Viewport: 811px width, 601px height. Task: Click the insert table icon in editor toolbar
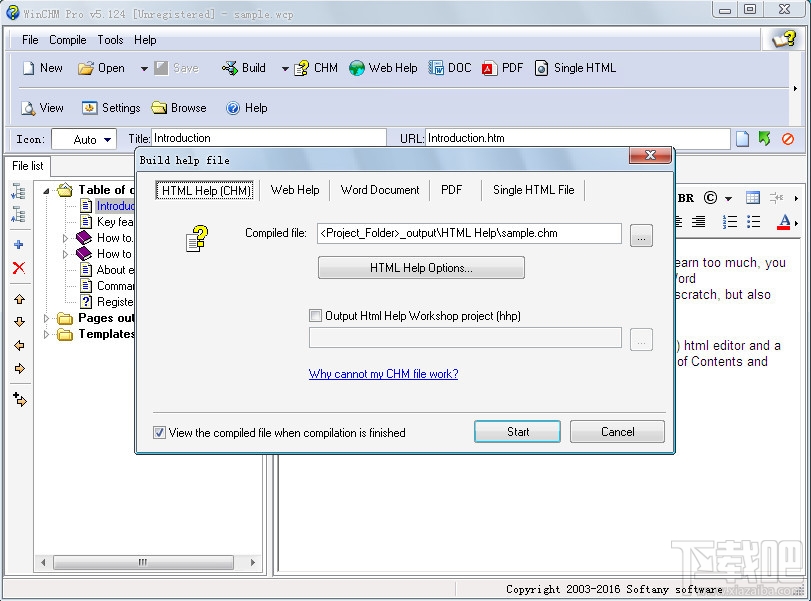753,198
